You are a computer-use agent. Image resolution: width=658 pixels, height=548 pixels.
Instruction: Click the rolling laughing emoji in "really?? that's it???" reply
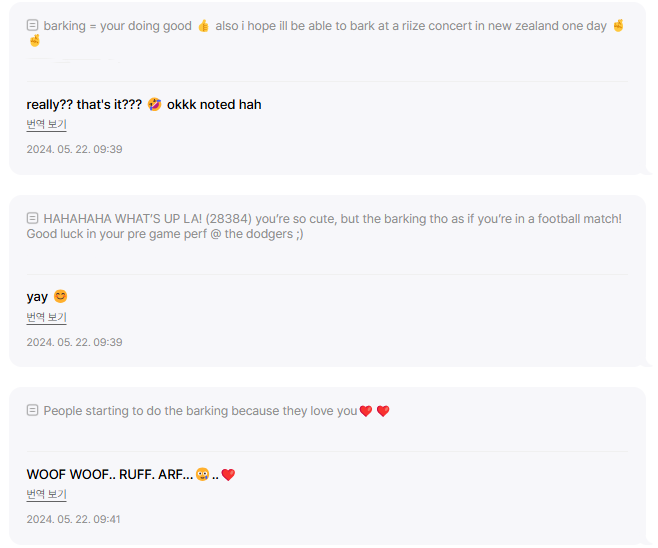(154, 104)
